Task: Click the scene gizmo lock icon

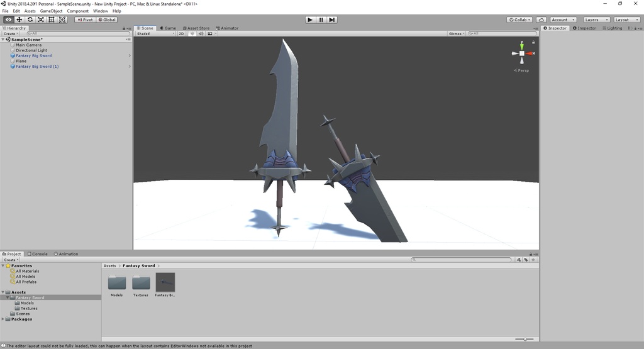Action: (533, 42)
